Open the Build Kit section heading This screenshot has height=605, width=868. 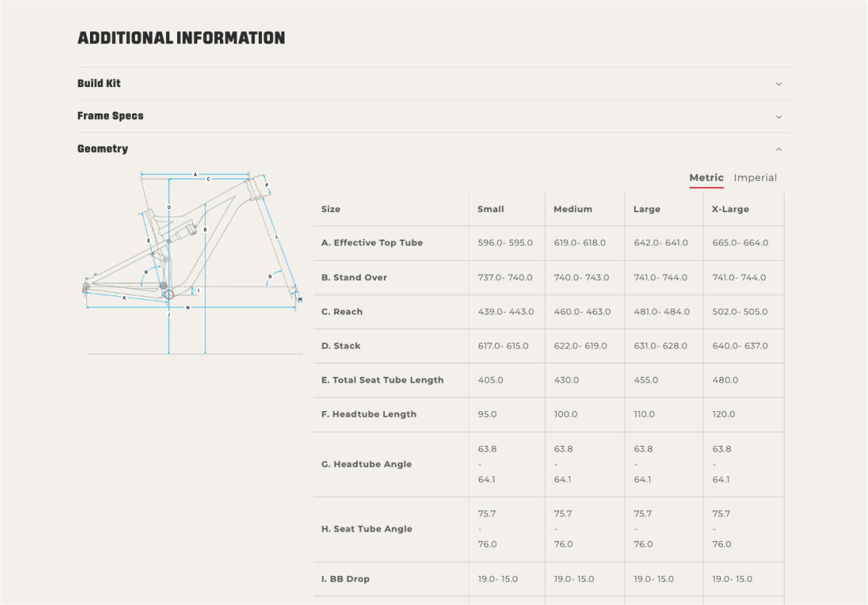(99, 84)
